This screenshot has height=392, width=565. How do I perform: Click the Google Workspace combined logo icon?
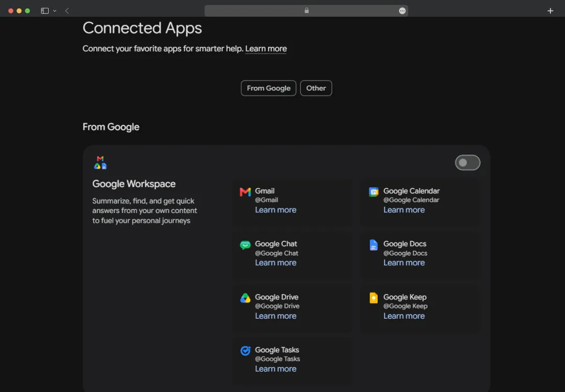point(100,163)
